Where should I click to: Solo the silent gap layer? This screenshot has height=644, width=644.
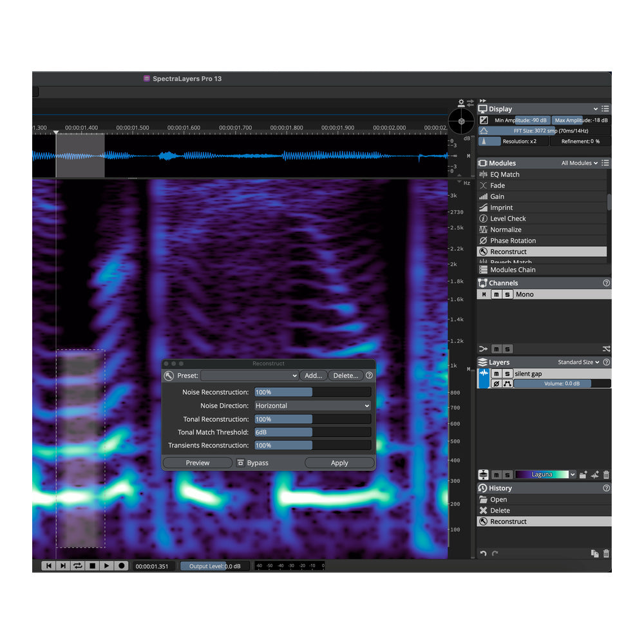(x=507, y=374)
